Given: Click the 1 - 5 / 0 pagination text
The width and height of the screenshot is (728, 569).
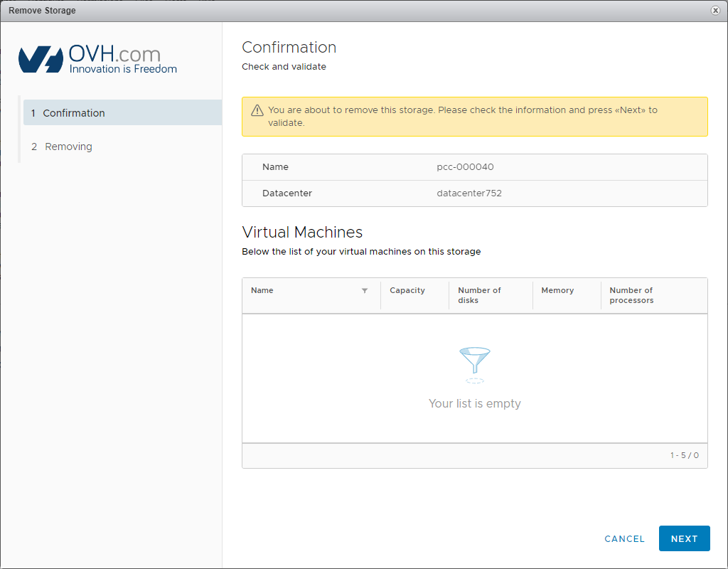Looking at the screenshot, I should pos(684,455).
